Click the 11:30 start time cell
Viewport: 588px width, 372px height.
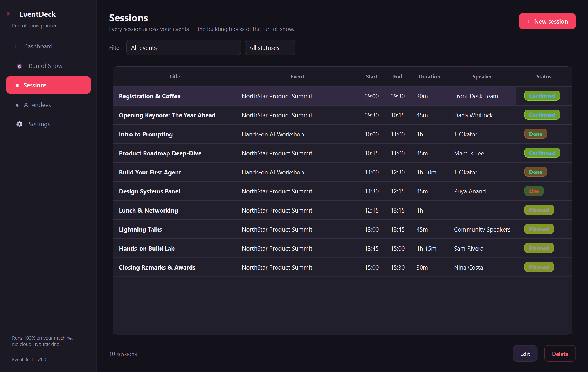(x=372, y=191)
